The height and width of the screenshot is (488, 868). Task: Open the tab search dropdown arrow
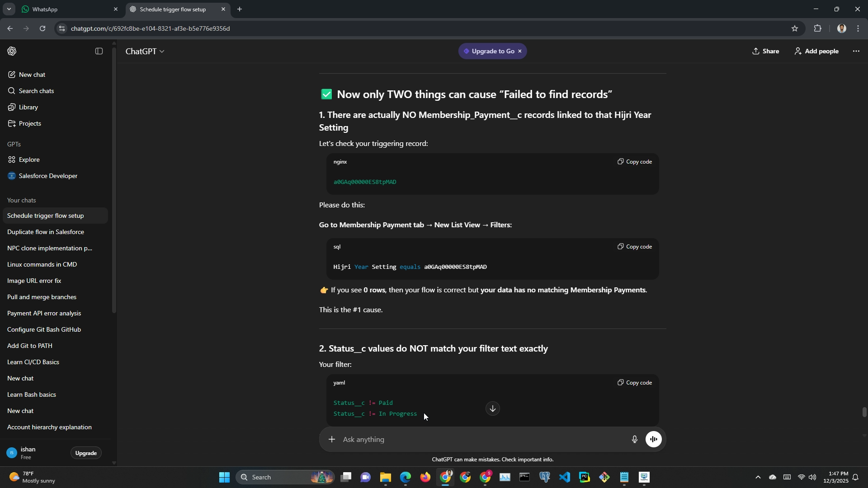[x=9, y=9]
